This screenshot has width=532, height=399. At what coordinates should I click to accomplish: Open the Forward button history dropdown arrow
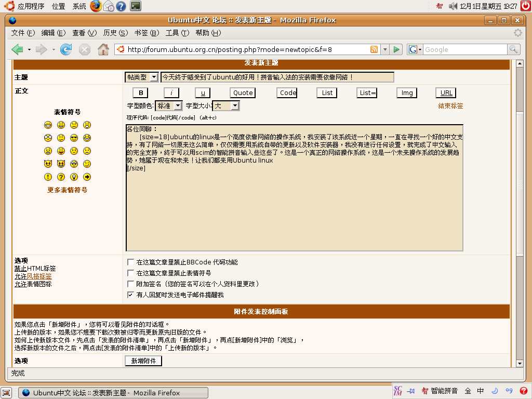[x=54, y=49]
